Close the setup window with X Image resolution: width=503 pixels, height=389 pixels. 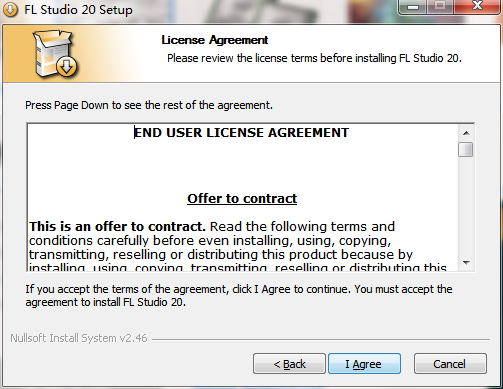click(477, 7)
